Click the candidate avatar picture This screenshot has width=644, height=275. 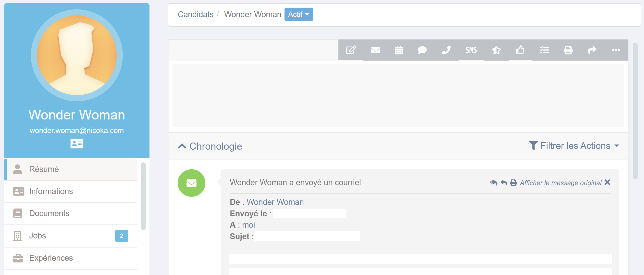pos(77,55)
